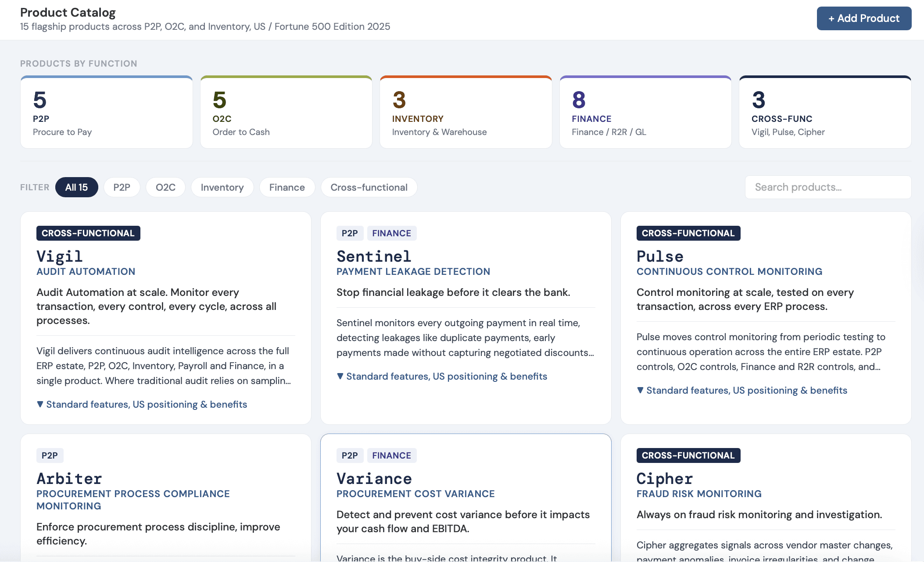
Task: Open the P2P Procure to Pay summary card
Action: (107, 113)
